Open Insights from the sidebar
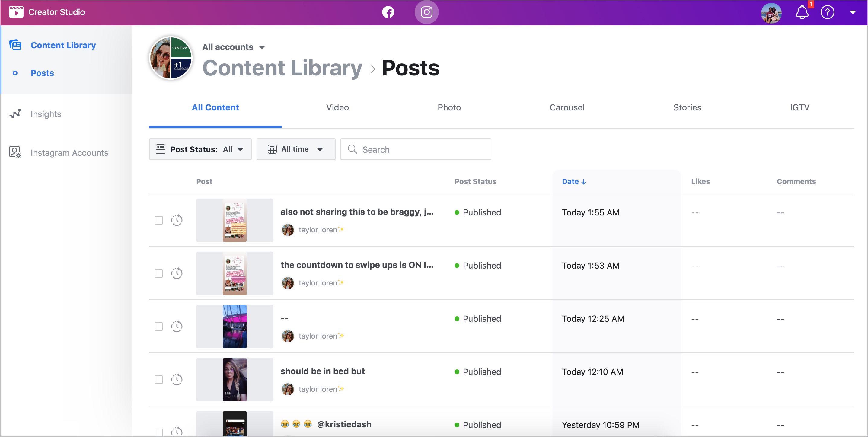Image resolution: width=868 pixels, height=437 pixels. pyautogui.click(x=46, y=114)
